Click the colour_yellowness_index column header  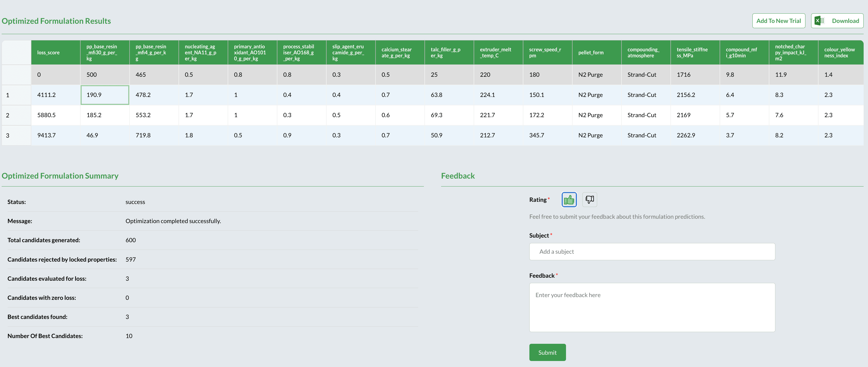840,52
